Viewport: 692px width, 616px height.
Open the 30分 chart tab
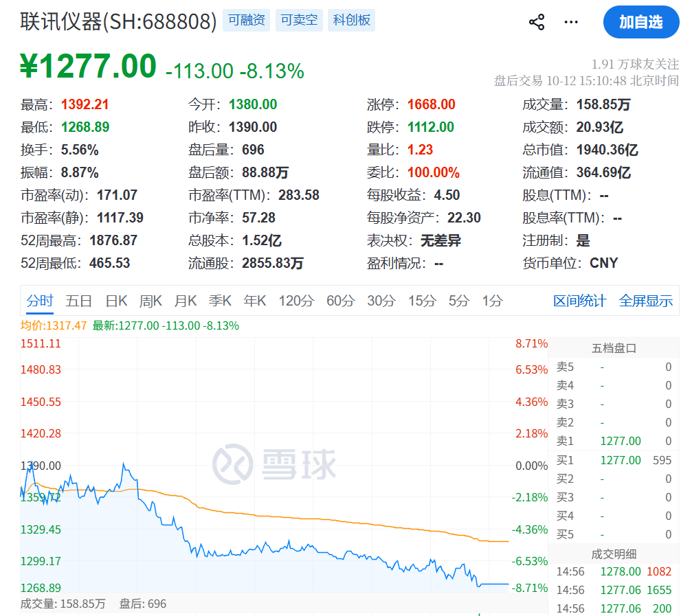381,301
